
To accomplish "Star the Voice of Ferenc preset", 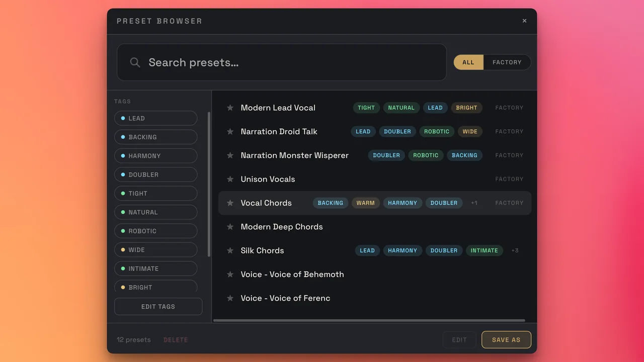I will click(230, 298).
